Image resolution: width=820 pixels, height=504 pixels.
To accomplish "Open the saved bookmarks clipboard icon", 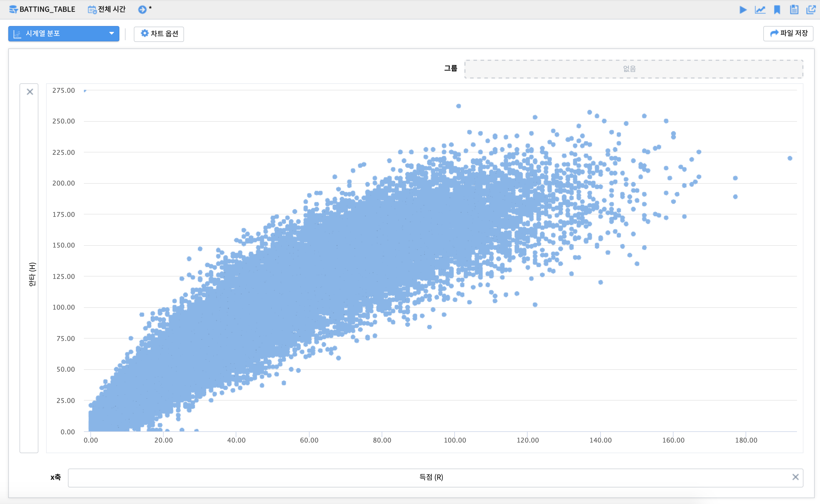I will coord(794,10).
